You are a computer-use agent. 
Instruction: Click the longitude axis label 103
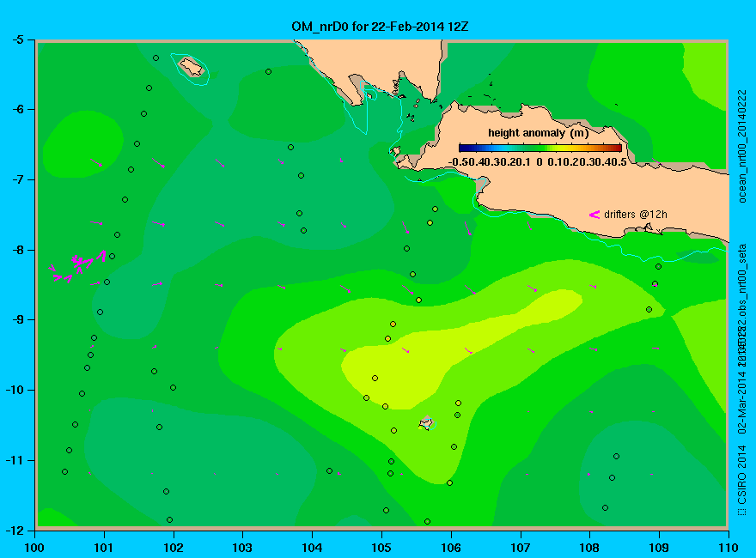point(242,548)
